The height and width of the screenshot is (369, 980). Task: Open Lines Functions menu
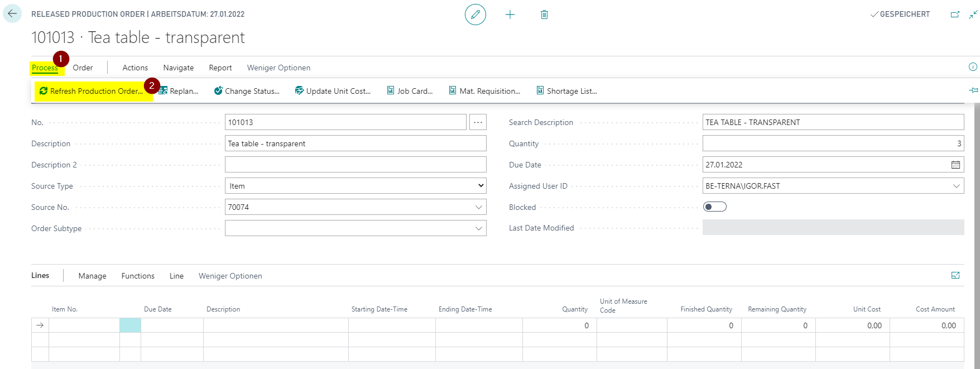pos(138,276)
